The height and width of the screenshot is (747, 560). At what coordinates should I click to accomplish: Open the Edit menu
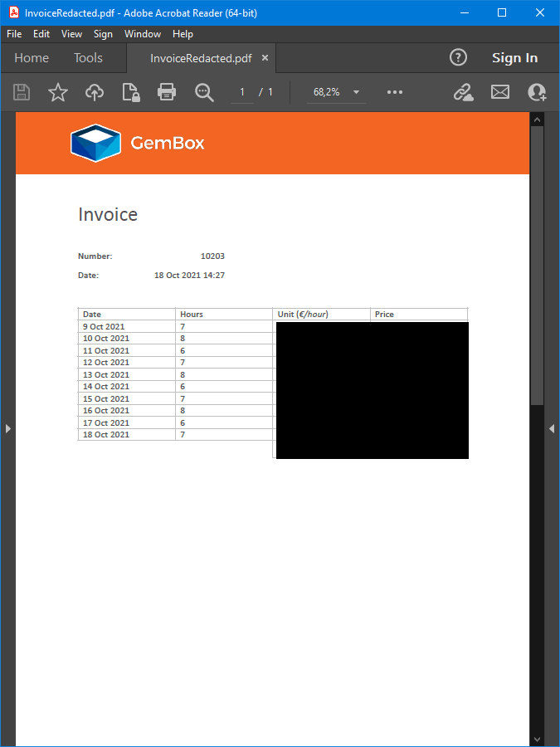(x=41, y=34)
